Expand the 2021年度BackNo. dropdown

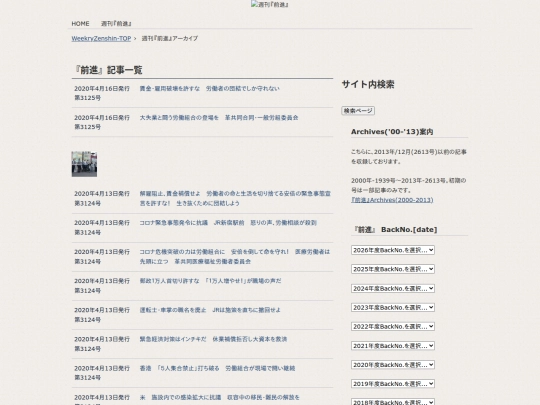[x=393, y=346]
